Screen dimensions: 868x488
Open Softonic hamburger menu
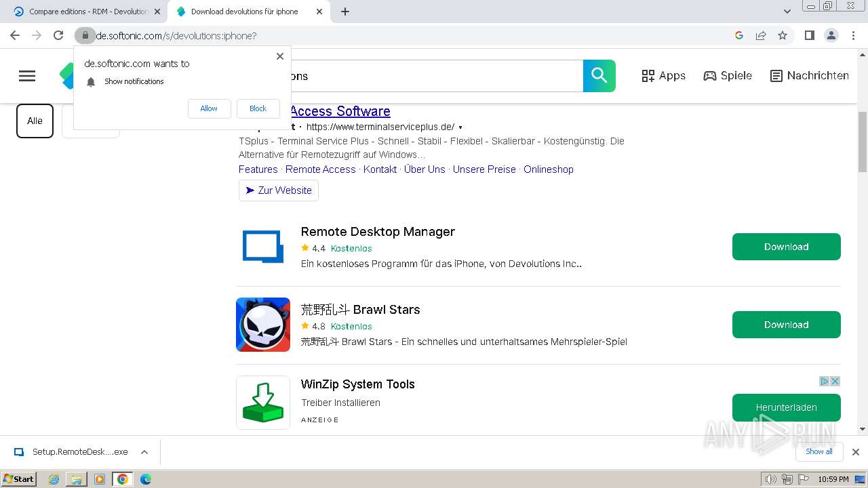click(x=27, y=76)
